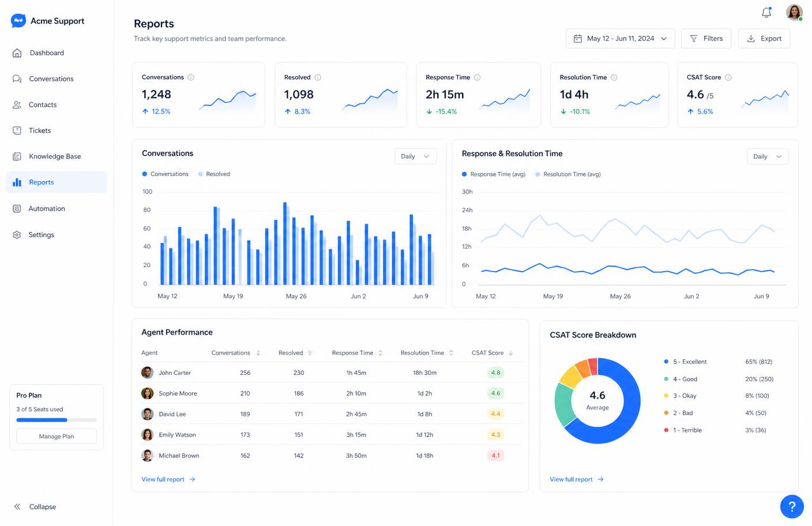Toggle 5 - Excellent in CSAT legend
Viewport: 812px width, 526px height.
685,362
